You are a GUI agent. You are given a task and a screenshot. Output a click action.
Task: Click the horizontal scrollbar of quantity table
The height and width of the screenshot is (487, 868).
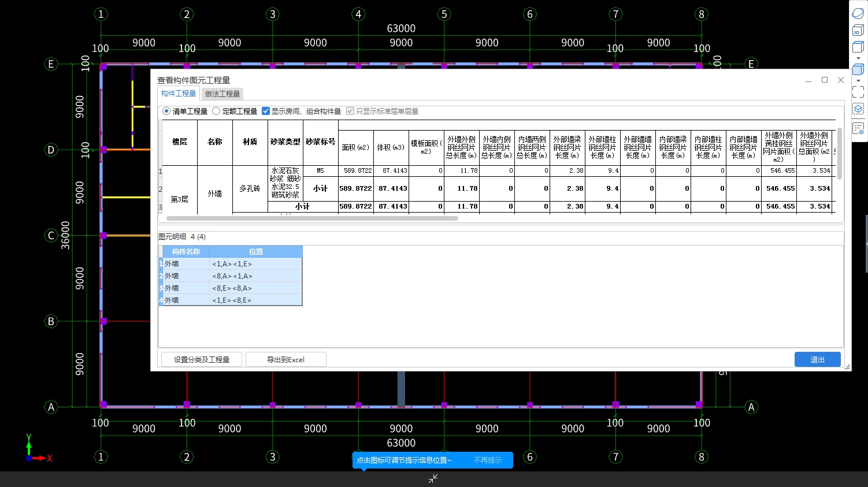click(312, 218)
